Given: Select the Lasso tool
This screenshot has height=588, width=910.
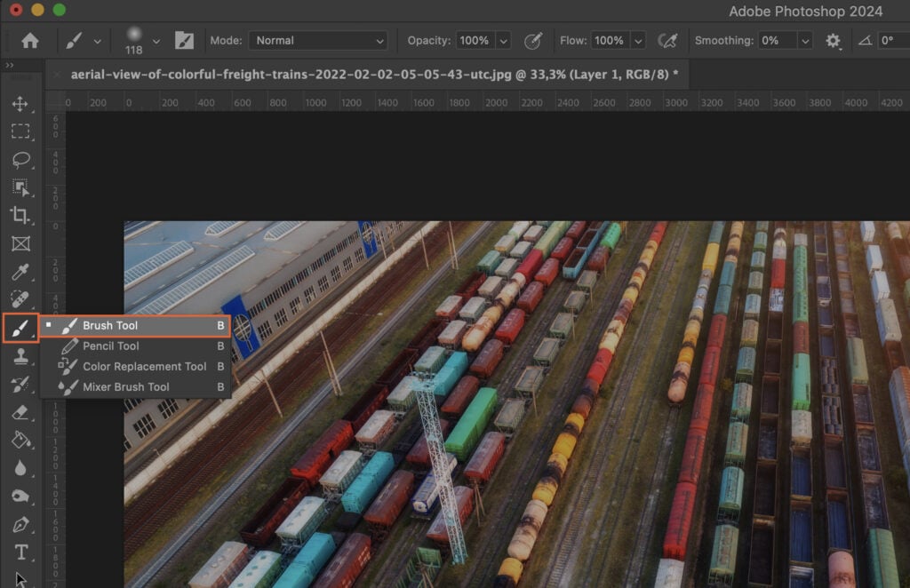Looking at the screenshot, I should (x=21, y=160).
